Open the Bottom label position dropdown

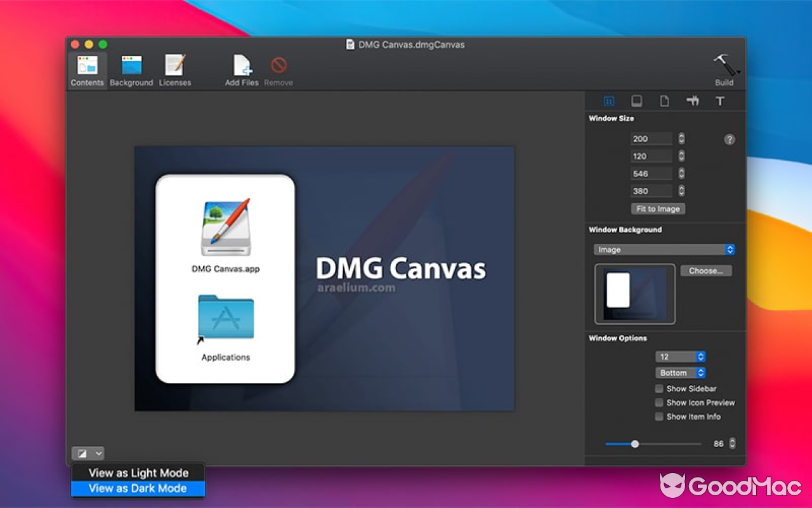[x=680, y=372]
